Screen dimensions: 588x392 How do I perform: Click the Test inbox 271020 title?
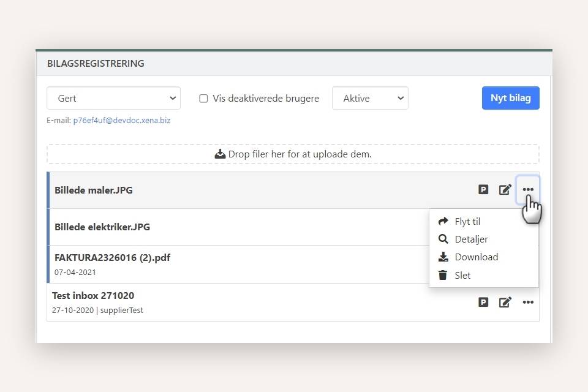pyautogui.click(x=94, y=296)
